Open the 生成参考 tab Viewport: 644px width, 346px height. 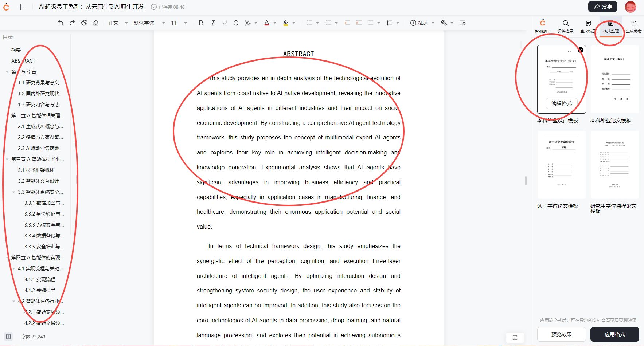634,26
